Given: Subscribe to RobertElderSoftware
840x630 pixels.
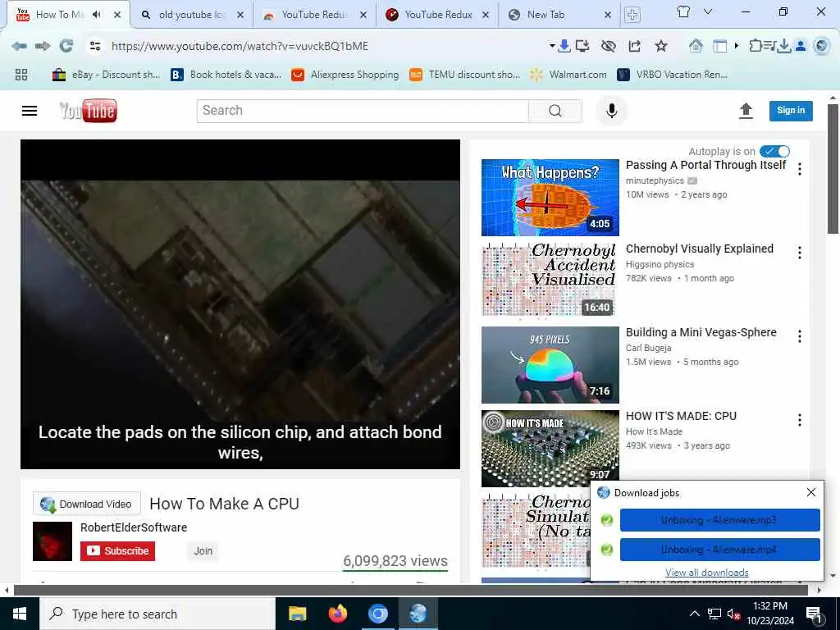Looking at the screenshot, I should pyautogui.click(x=118, y=550).
